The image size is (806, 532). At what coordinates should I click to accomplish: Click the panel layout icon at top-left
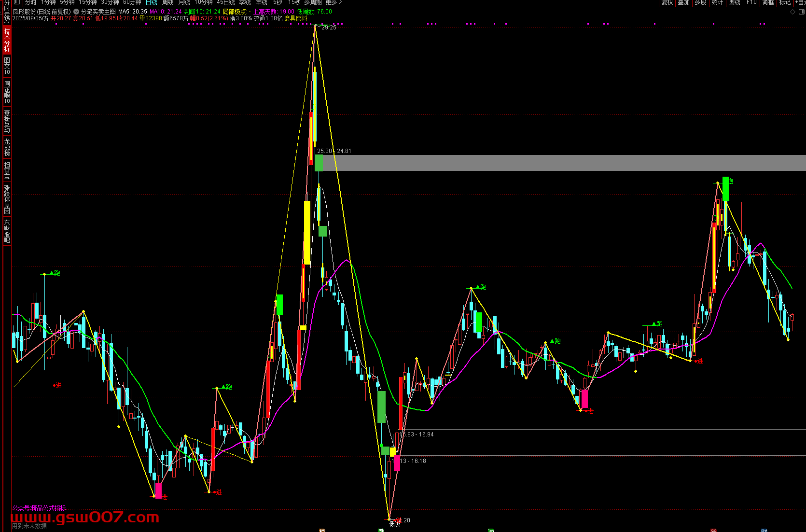pos(16,2)
